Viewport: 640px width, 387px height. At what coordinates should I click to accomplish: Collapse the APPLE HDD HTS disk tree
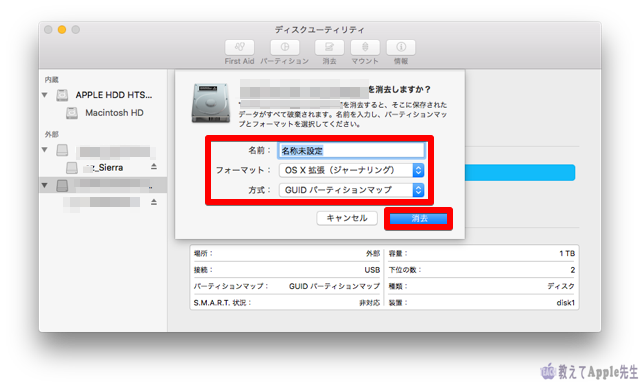pyautogui.click(x=44, y=95)
